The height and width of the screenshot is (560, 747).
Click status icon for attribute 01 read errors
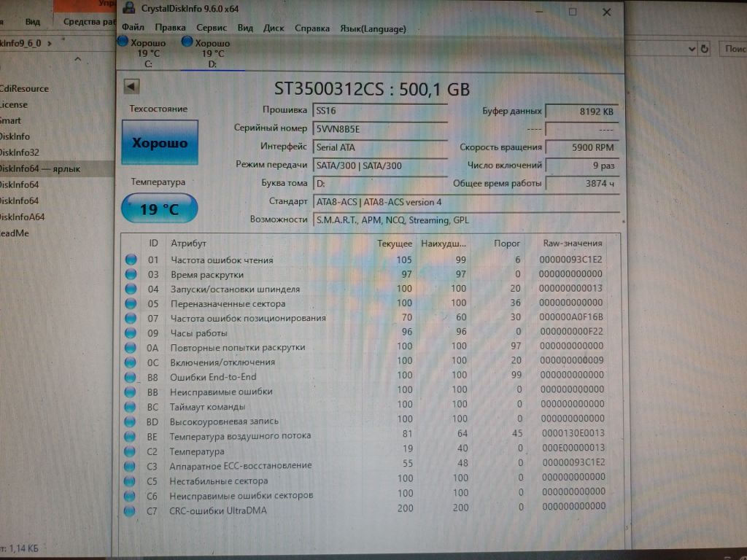(131, 260)
